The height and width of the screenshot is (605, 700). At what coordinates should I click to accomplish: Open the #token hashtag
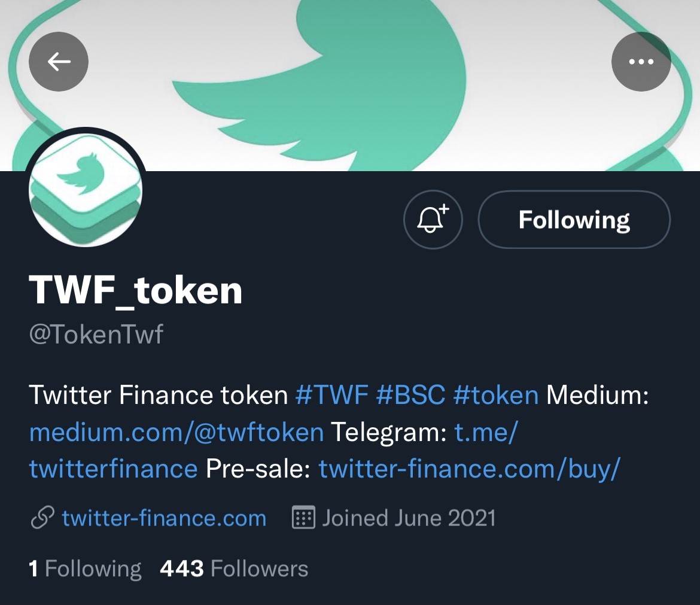click(x=496, y=395)
